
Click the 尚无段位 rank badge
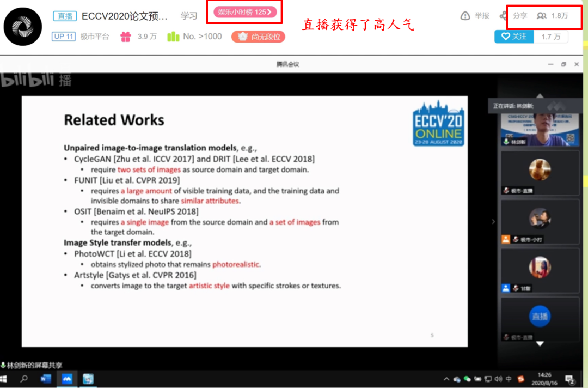pos(259,37)
